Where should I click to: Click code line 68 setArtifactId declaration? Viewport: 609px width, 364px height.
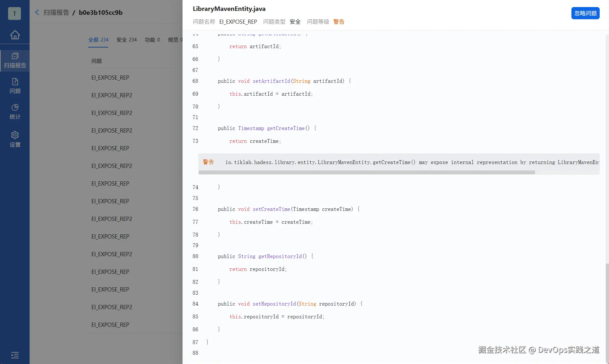[284, 81]
